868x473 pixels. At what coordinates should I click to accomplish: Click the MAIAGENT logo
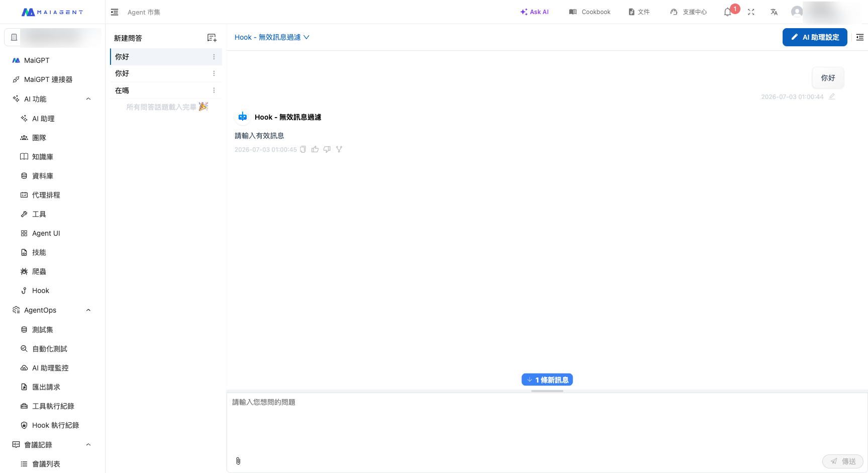[52, 12]
